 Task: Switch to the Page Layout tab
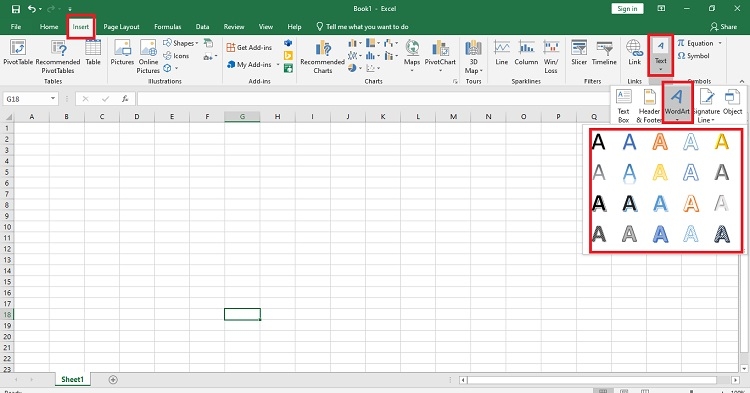(x=121, y=27)
